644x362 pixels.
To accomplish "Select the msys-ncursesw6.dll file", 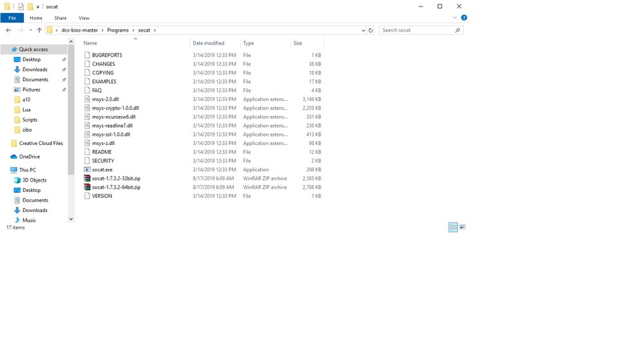I will click(x=114, y=117).
